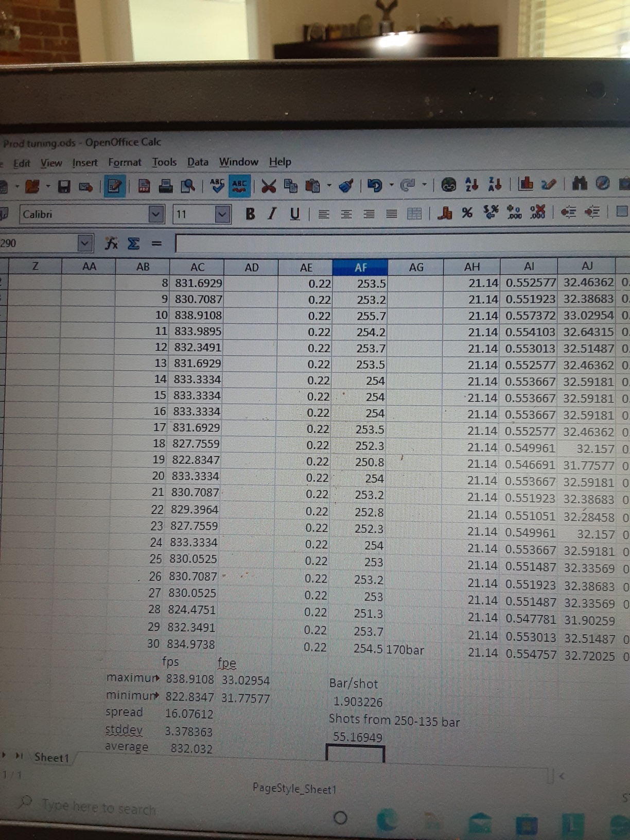Export directly as PDF
Image resolution: width=630 pixels, height=840 pixels.
point(144,186)
